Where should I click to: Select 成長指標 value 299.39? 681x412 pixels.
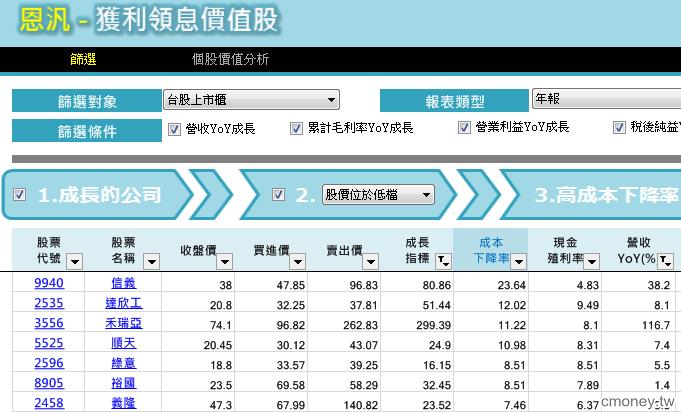tap(433, 325)
